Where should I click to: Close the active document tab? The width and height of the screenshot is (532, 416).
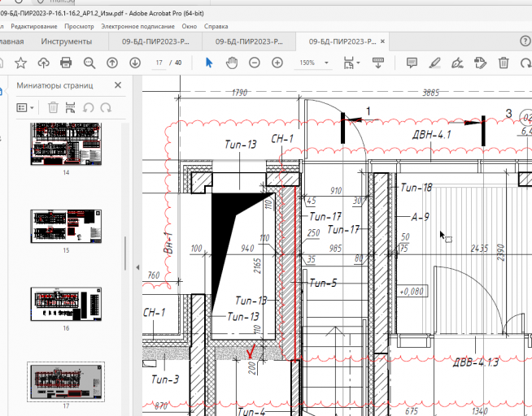pos(382,41)
